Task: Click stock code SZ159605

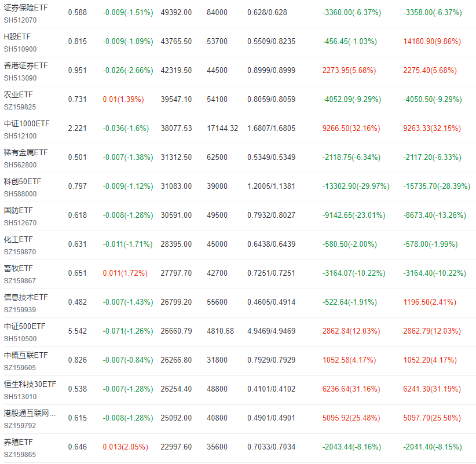Action: [x=20, y=368]
